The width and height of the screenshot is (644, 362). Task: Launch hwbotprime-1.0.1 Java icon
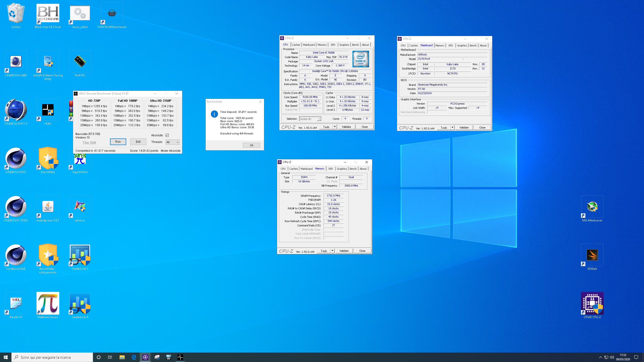(x=48, y=209)
